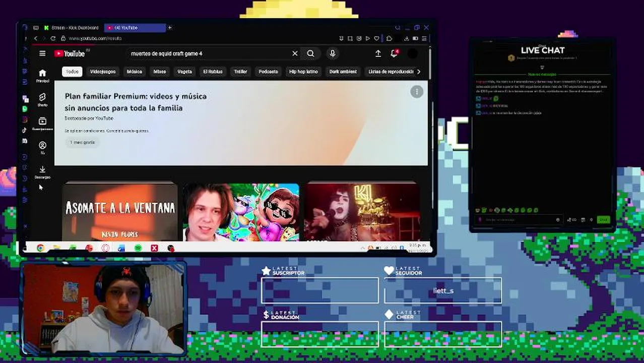Screen dimensions: 644x363
Task: Open YouTube notifications bell
Action: 395,53
